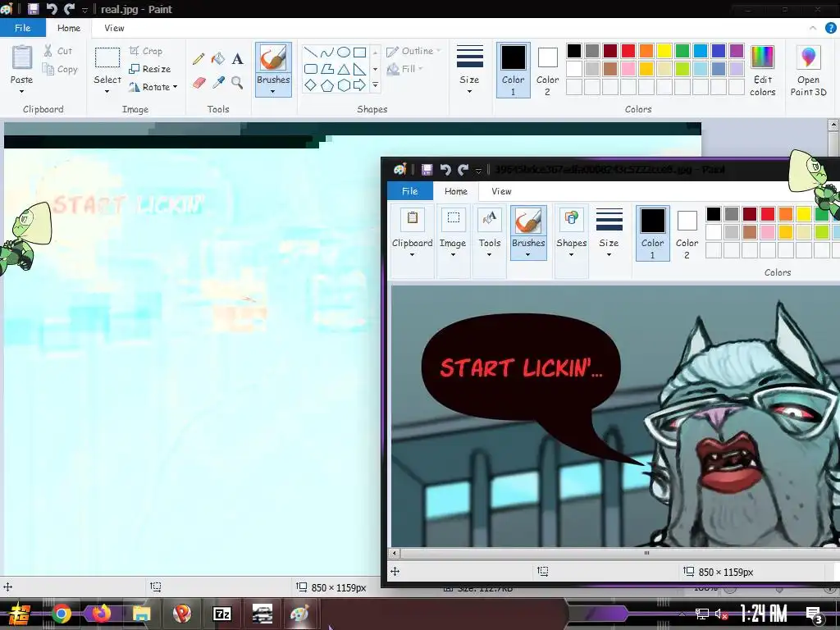Open File menu in real.jpg window
840x630 pixels.
coord(22,28)
